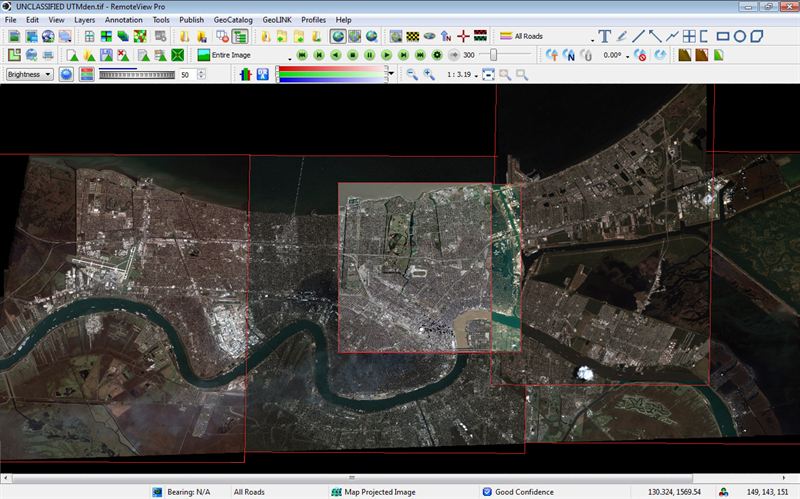Click the zoom out magnifier icon
This screenshot has height=499, width=800.
(x=412, y=75)
